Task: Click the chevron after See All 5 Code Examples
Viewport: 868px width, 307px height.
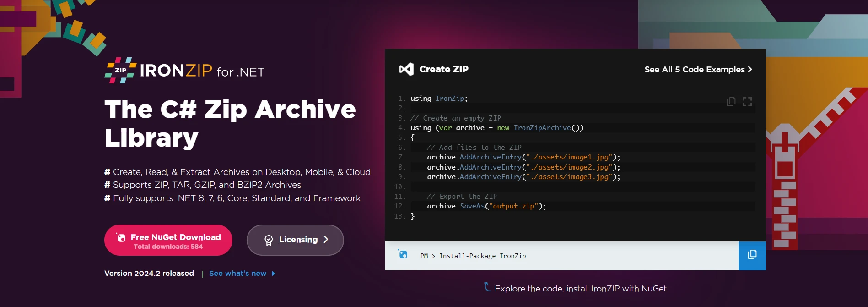Action: (x=749, y=70)
